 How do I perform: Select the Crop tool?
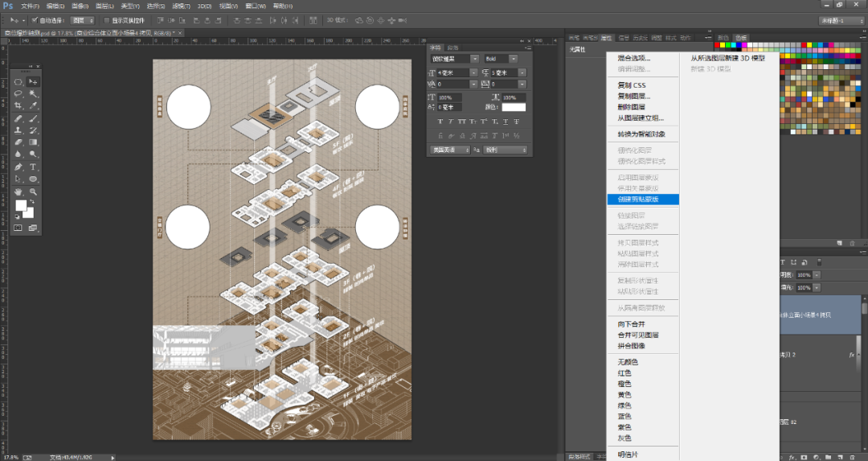click(x=18, y=106)
